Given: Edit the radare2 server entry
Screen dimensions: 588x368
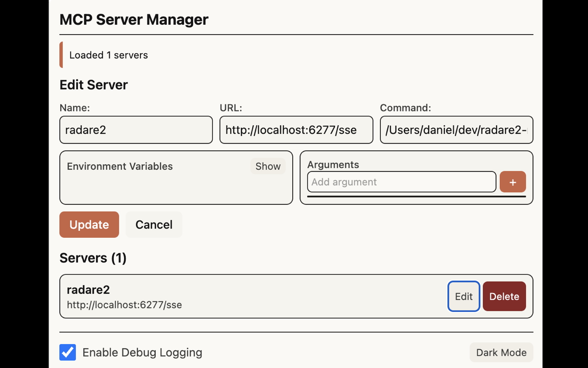Looking at the screenshot, I should pyautogui.click(x=464, y=296).
